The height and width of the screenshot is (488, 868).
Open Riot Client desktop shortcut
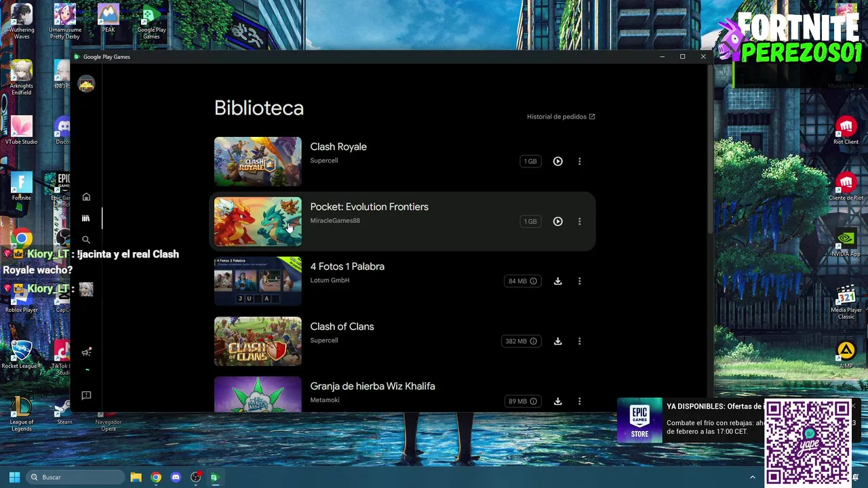[846, 130]
